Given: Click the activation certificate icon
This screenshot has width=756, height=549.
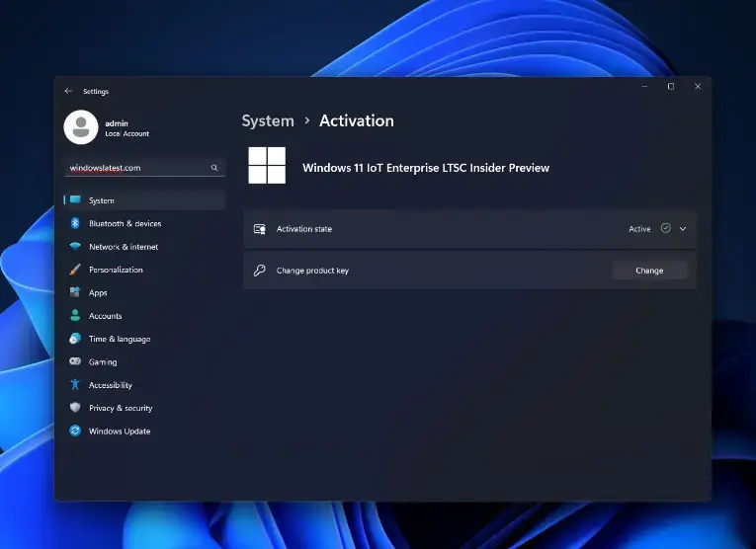Looking at the screenshot, I should coord(259,229).
